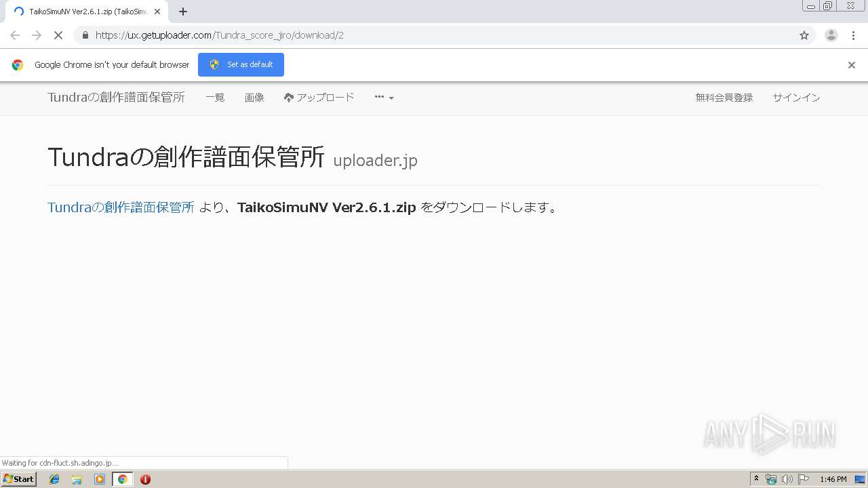Set Chrome as default browser
Image resolution: width=868 pixels, height=488 pixels.
(241, 64)
